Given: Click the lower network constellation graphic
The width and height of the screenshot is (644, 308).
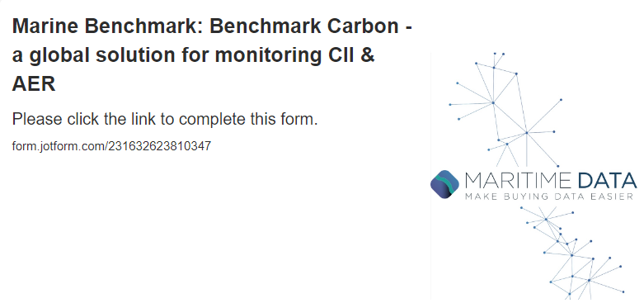Looking at the screenshot, I should (x=572, y=253).
